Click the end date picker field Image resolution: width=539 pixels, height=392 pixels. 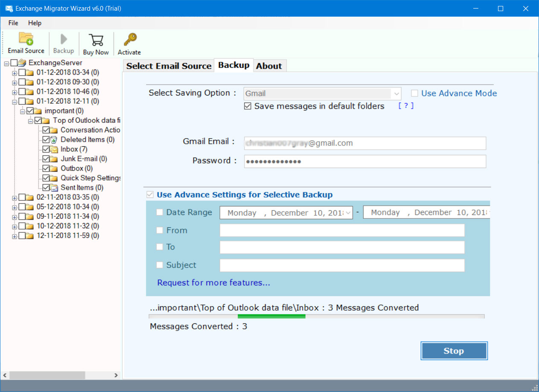click(x=426, y=212)
